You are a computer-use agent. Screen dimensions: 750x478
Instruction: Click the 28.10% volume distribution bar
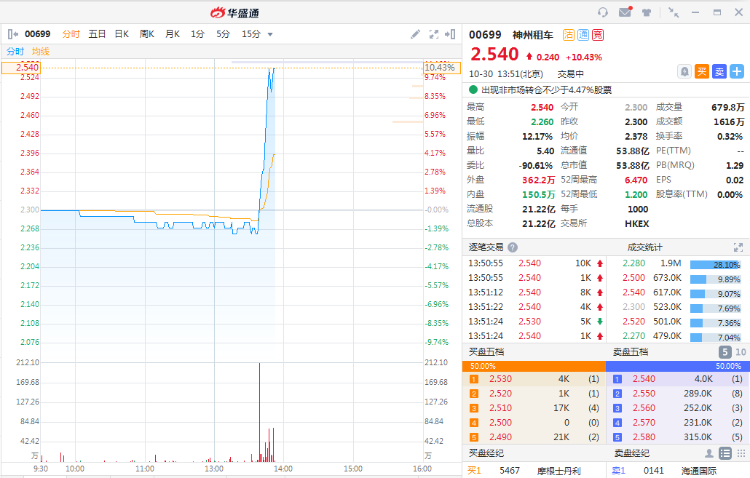[x=715, y=265]
